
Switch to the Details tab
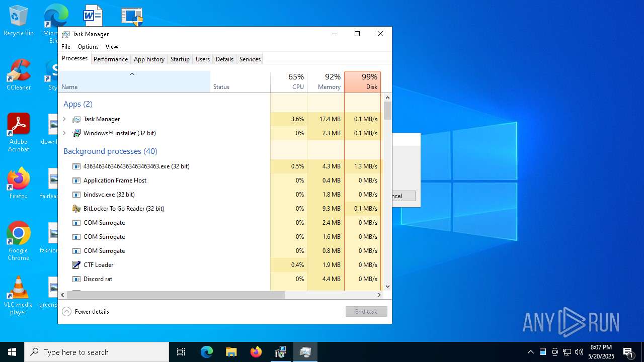[224, 59]
